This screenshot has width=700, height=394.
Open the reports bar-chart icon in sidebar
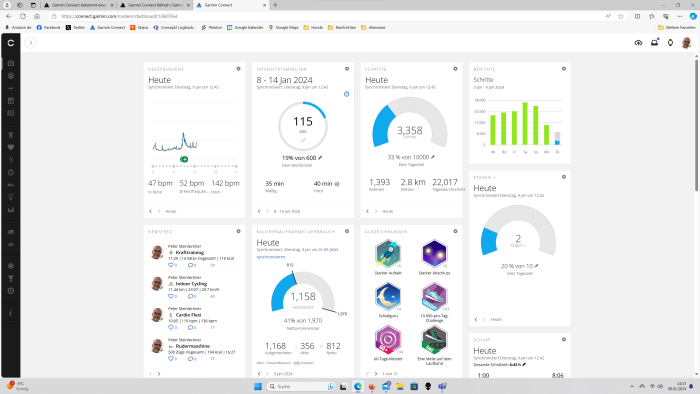[x=11, y=210]
